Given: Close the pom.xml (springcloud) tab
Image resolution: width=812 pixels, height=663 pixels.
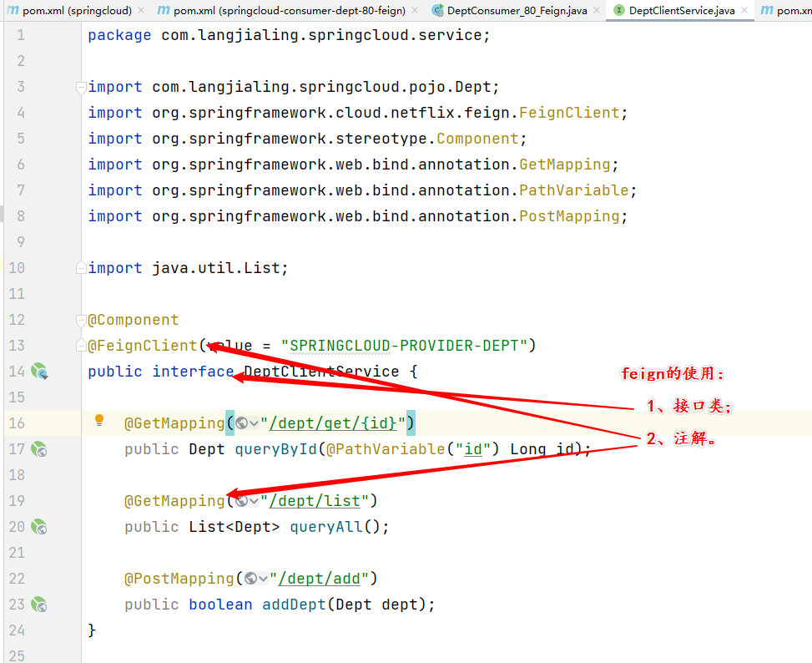Looking at the screenshot, I should (141, 10).
